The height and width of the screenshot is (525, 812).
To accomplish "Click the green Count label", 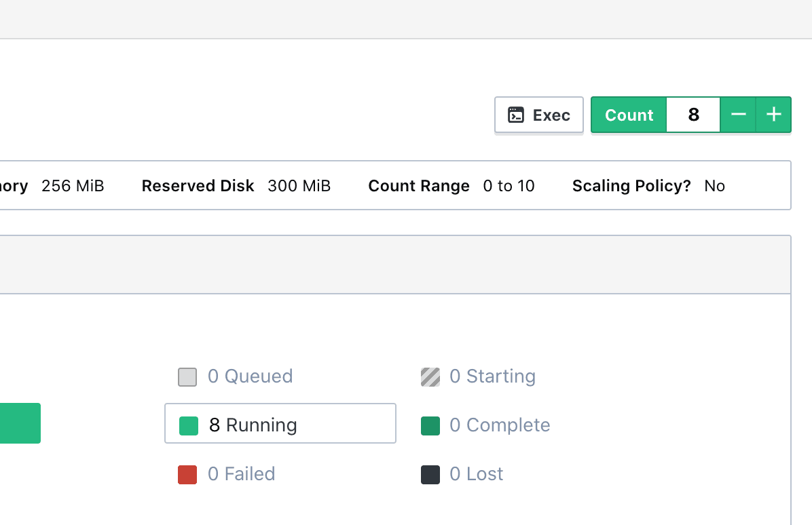I will 629,115.
